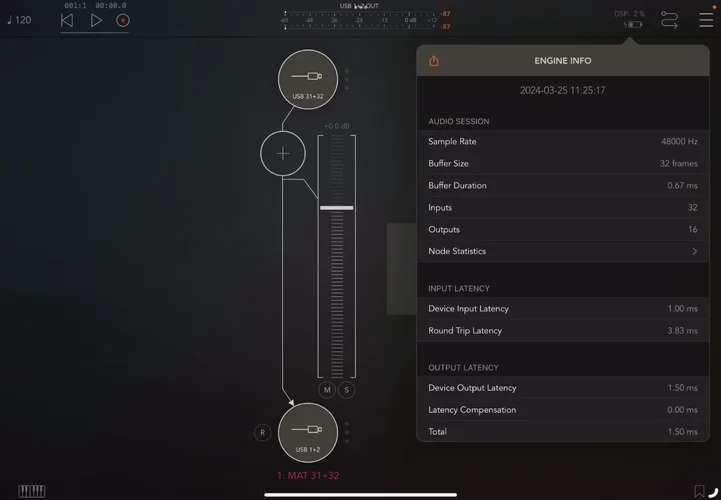
Task: Click the +0.0 dB gain readout
Action: coord(337,126)
